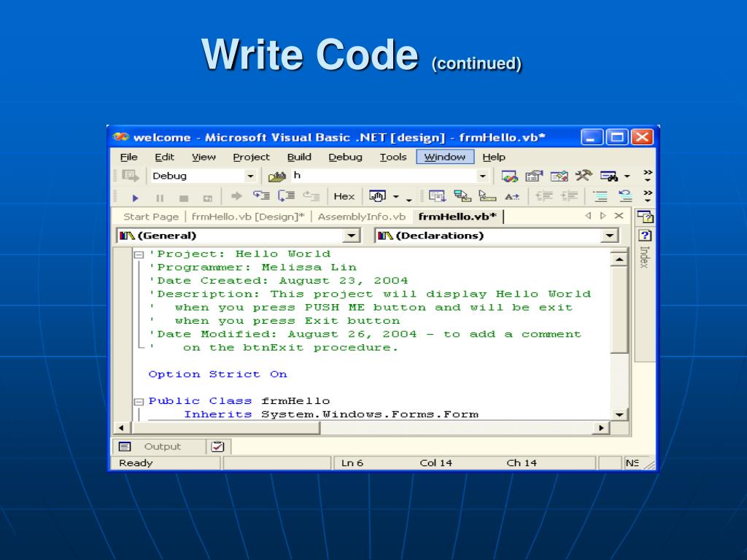This screenshot has width=747, height=560.
Task: Open the Project menu
Action: coord(251,157)
